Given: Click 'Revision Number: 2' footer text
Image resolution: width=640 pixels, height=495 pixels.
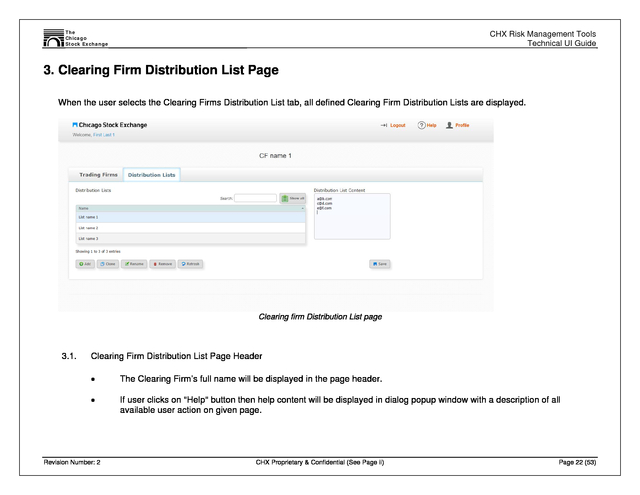Looking at the screenshot, I should coord(72,462).
